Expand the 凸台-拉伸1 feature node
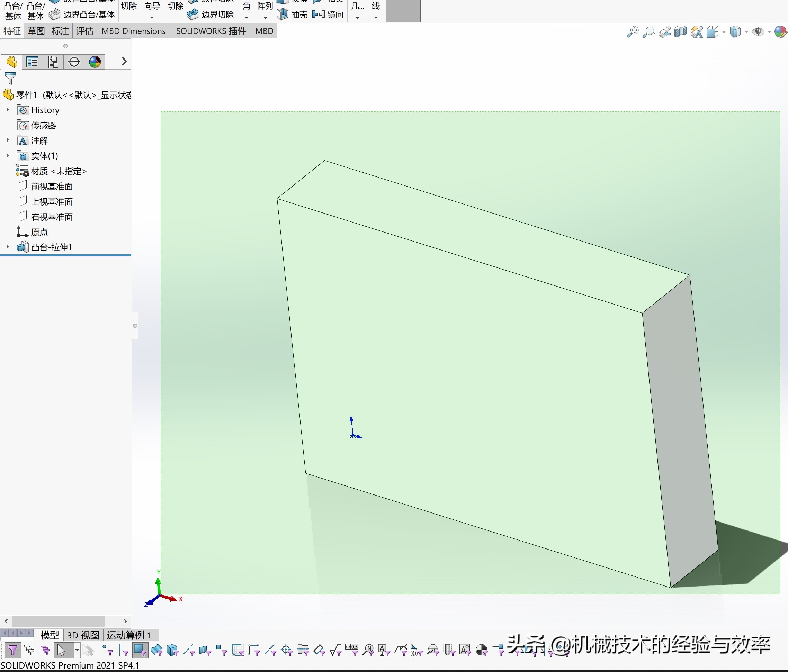Image resolution: width=788 pixels, height=672 pixels. pos(8,247)
